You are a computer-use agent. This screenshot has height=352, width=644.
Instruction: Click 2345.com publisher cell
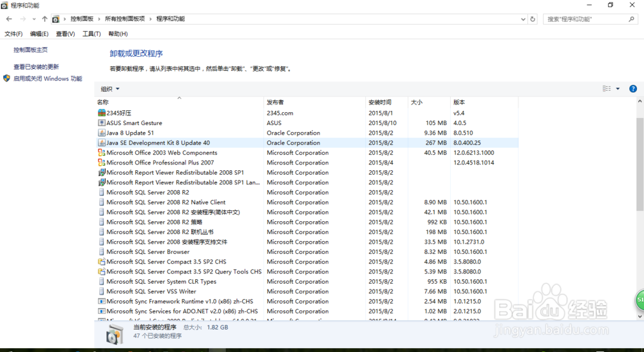pyautogui.click(x=280, y=113)
